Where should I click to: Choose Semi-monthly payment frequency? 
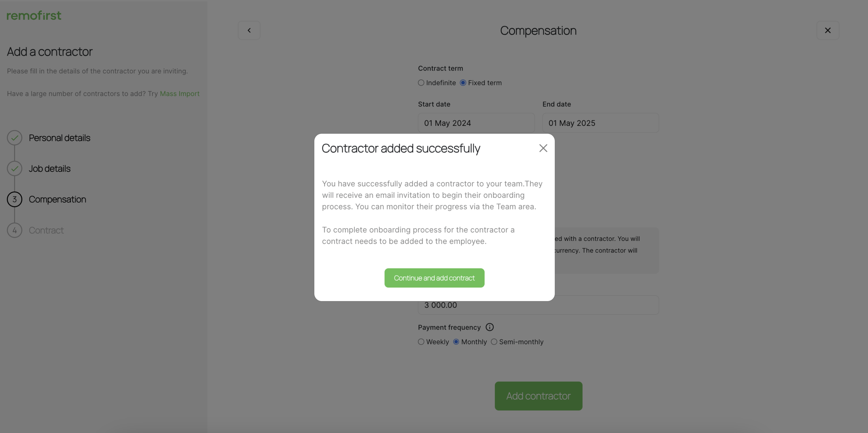[494, 342]
